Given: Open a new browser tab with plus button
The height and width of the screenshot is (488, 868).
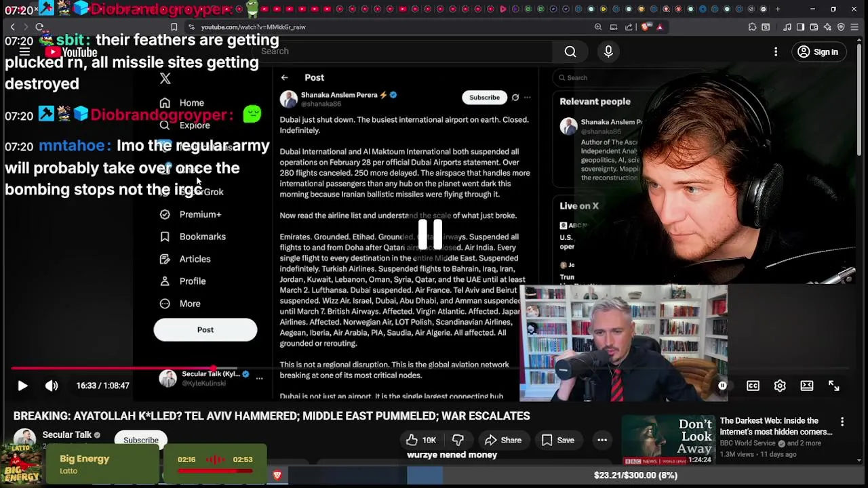Looking at the screenshot, I should click(778, 9).
